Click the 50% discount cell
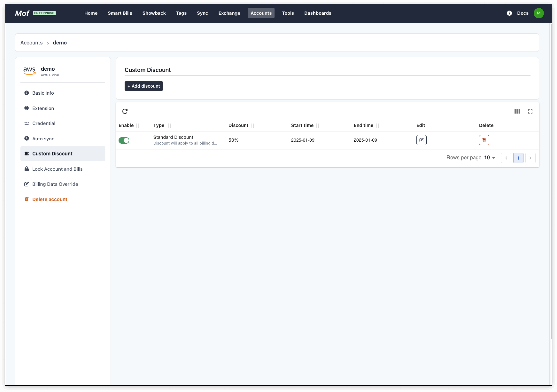Screen dimensions: 557x392 233,140
